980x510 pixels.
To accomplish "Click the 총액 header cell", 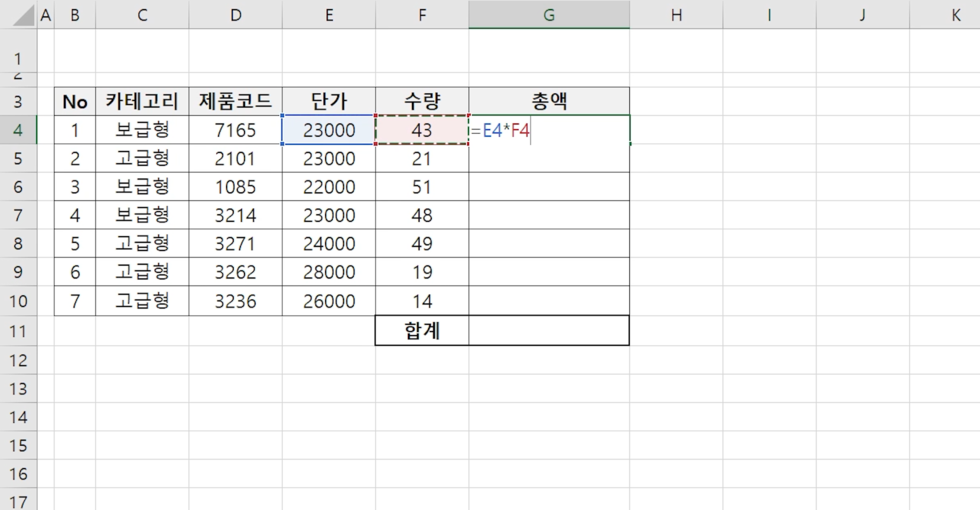I will (549, 101).
